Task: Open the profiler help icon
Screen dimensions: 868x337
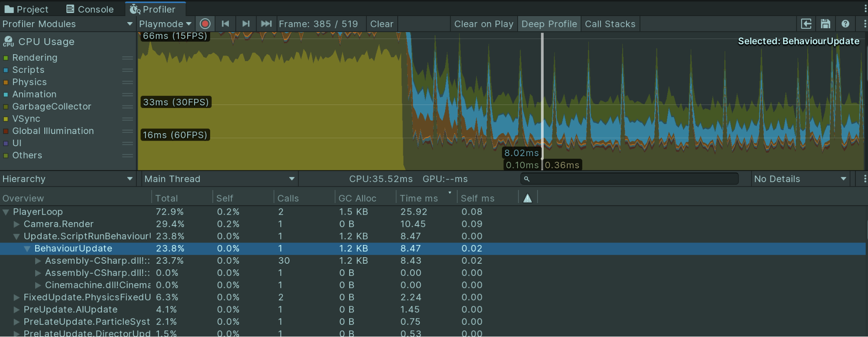Action: [845, 24]
